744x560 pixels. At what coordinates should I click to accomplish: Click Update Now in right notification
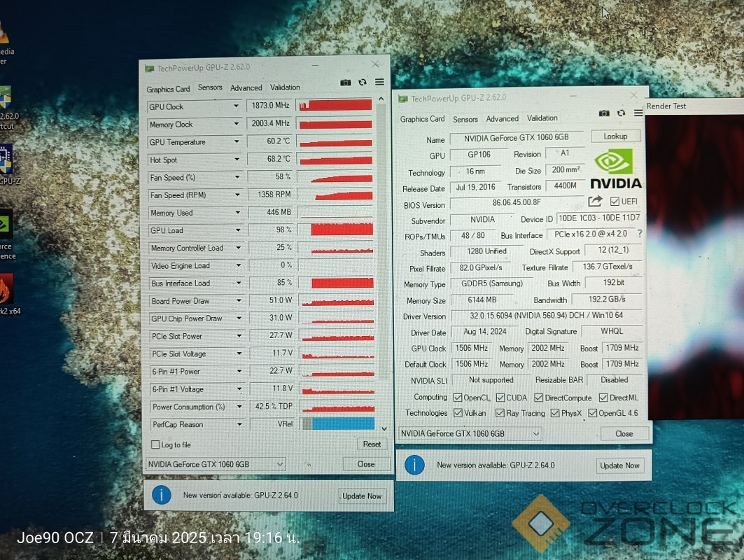619,465
